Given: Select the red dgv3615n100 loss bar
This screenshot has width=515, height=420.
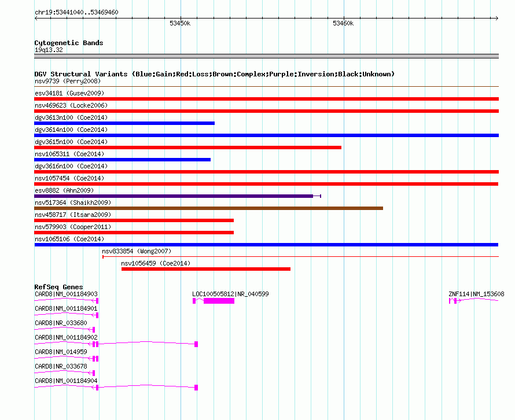Looking at the screenshot, I should tap(188, 148).
